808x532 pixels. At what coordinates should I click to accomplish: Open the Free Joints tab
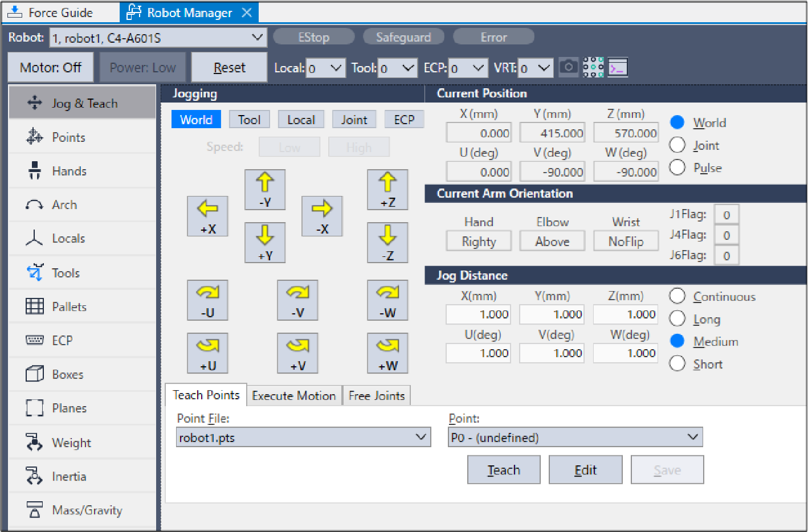coord(376,395)
